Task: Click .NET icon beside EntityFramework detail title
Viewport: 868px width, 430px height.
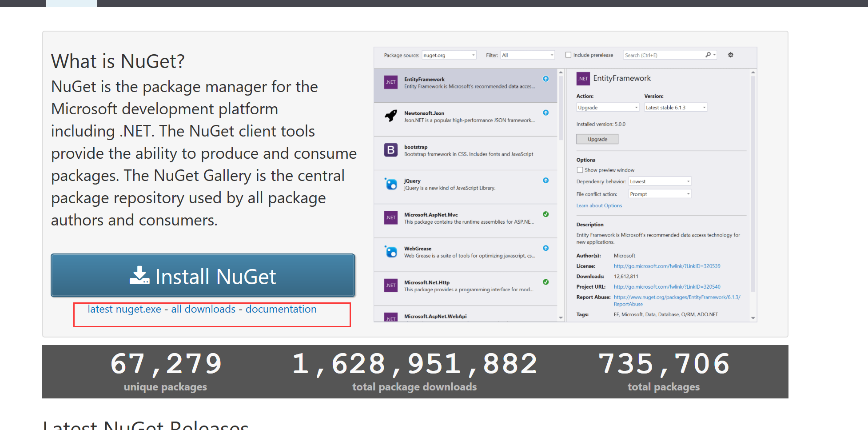Action: (x=583, y=79)
